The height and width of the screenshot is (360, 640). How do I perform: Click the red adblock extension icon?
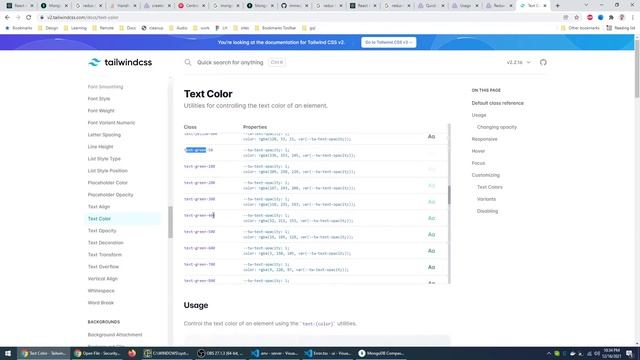[x=590, y=18]
